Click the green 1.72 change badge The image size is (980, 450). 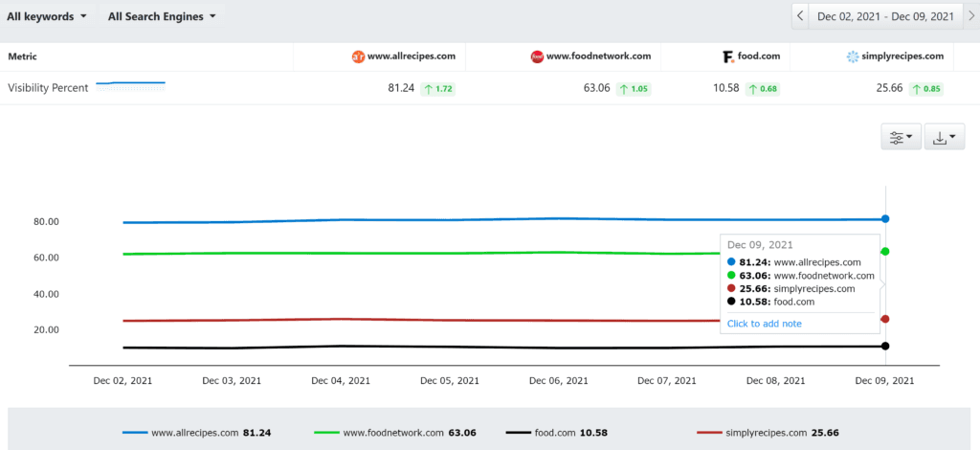click(437, 89)
